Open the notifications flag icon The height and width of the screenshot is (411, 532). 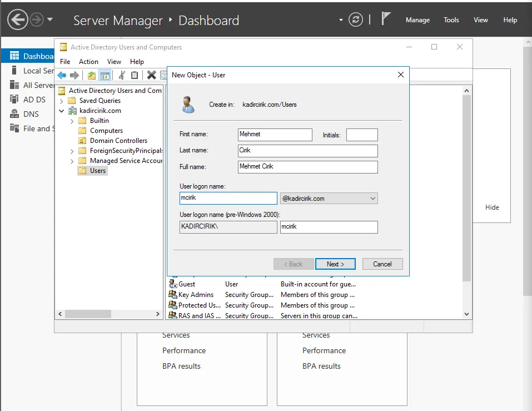386,19
